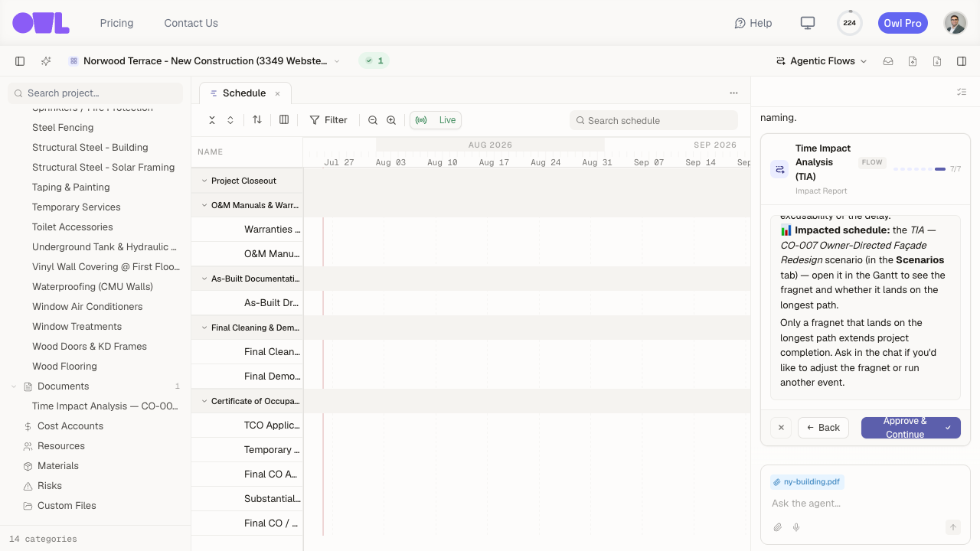Click the attach file paperclip icon

click(778, 527)
